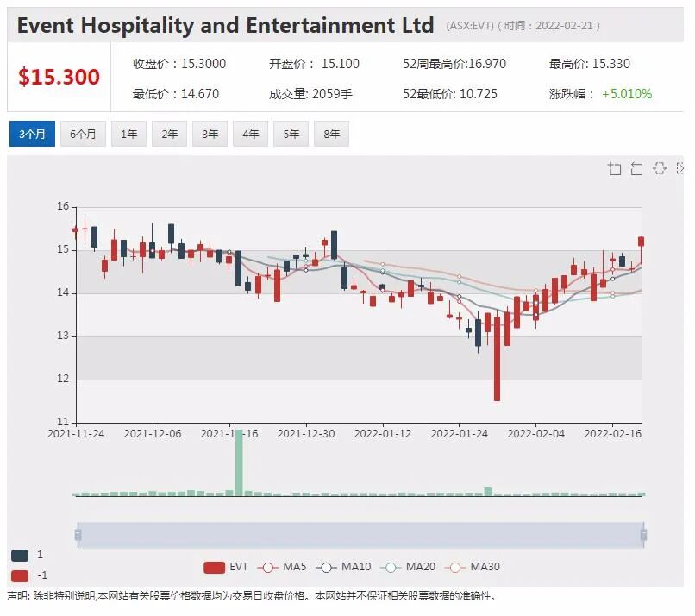Click the (ASX:EVT) ticker text
The height and width of the screenshot is (616, 695).
pyautogui.click(x=470, y=26)
